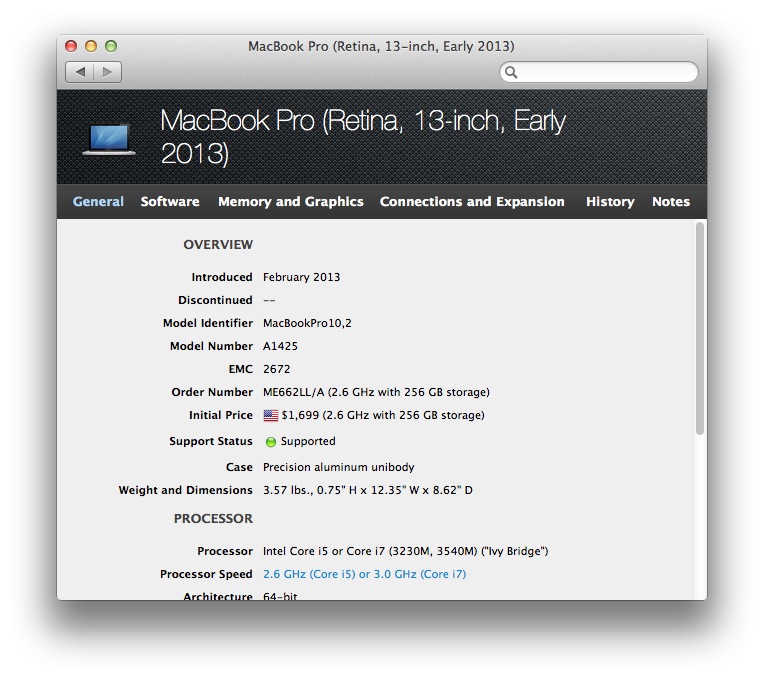Click the PROCESSOR section heading
The image size is (764, 679).
(x=213, y=519)
